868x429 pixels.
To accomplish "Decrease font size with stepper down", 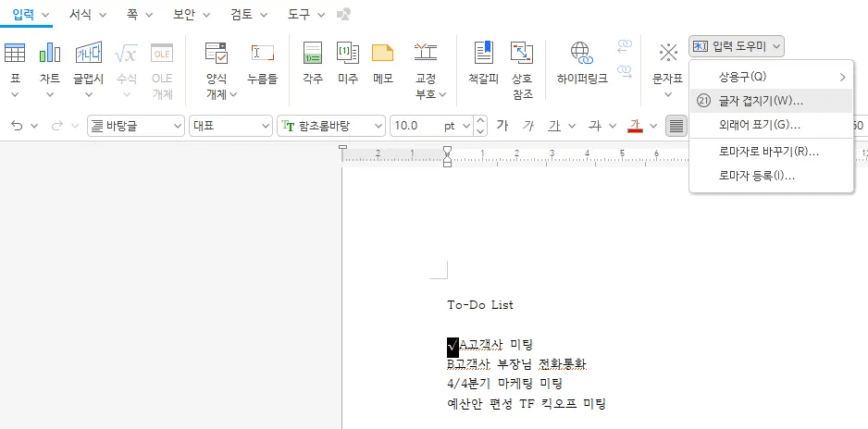I will 480,131.
